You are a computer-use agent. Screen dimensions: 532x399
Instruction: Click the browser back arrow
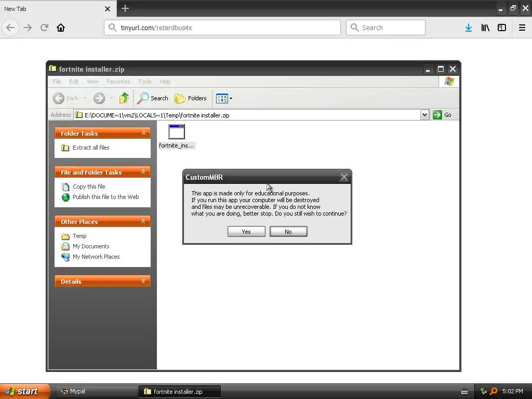click(x=10, y=28)
